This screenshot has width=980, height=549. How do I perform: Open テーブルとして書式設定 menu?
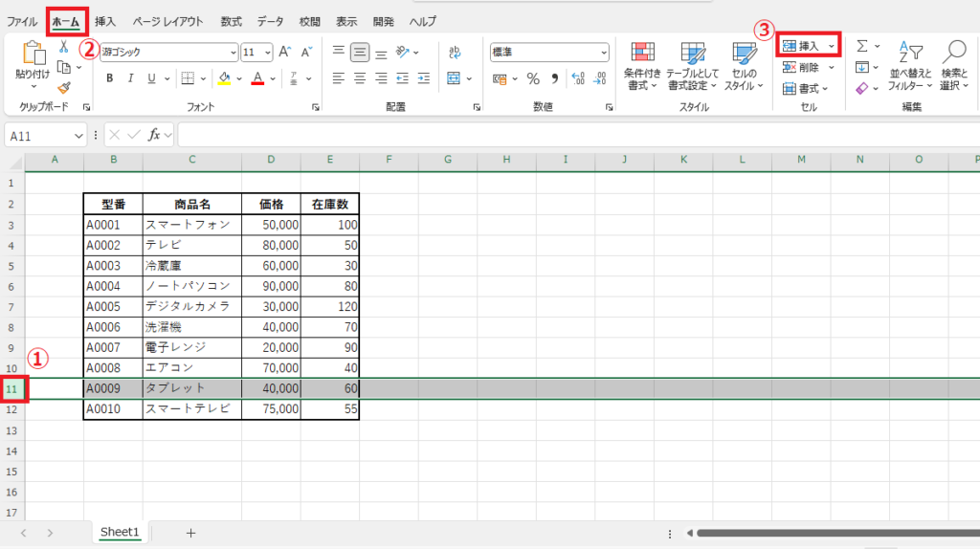click(693, 66)
